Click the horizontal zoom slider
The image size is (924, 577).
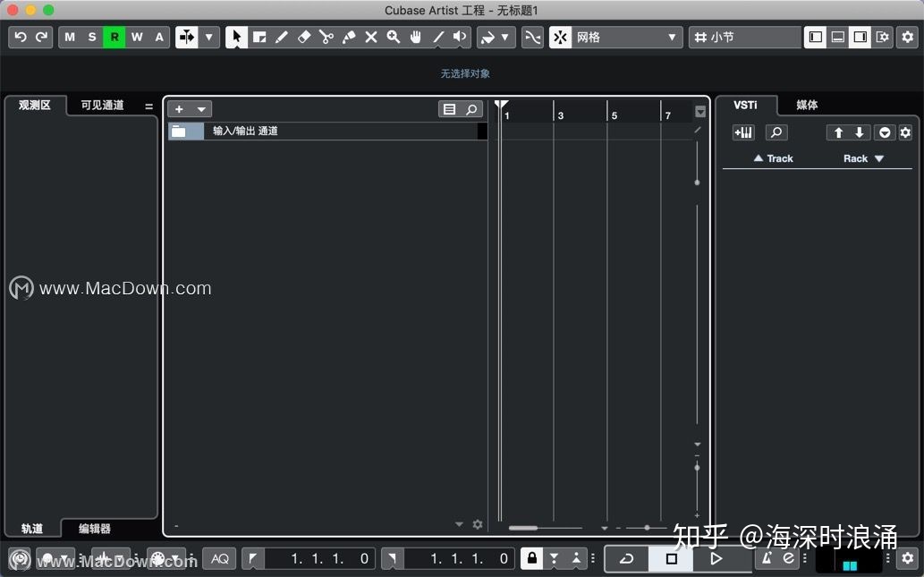click(x=647, y=528)
